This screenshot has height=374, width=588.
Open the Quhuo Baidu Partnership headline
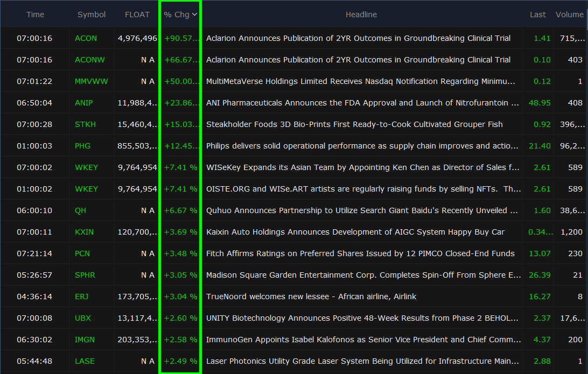pyautogui.click(x=362, y=210)
